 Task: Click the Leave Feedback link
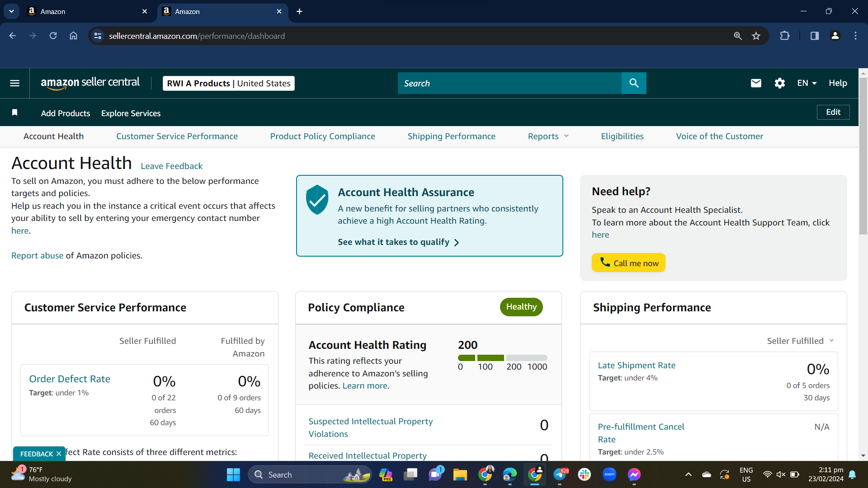[171, 166]
